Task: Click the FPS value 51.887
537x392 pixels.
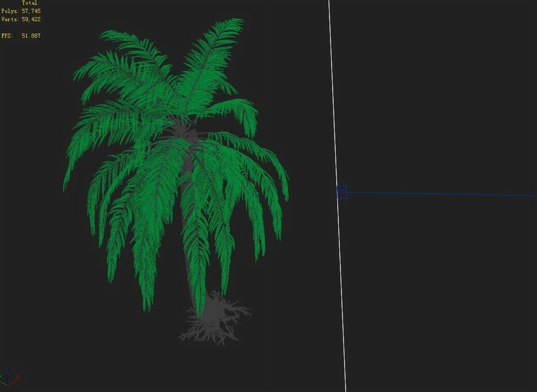Action: [x=31, y=36]
